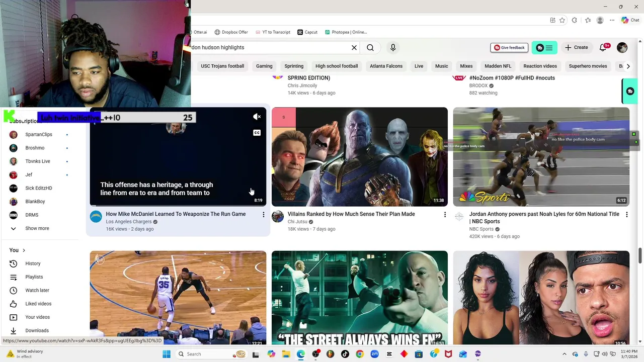Click the Give feedback button
This screenshot has width=644, height=362.
pyautogui.click(x=509, y=47)
